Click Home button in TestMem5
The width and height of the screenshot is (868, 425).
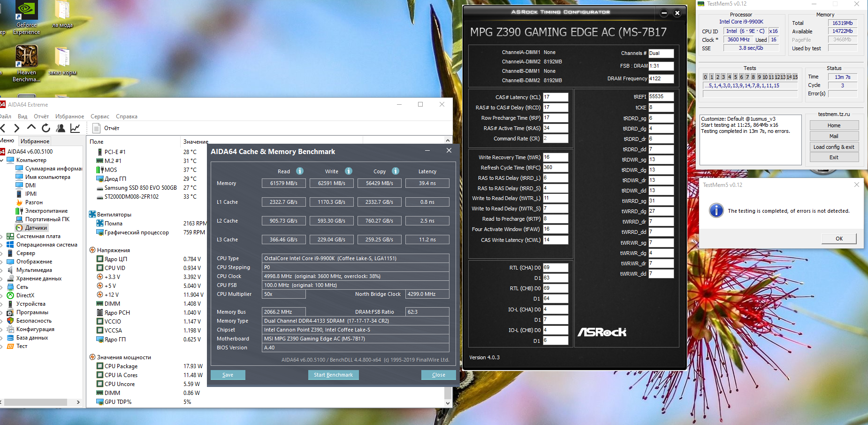[x=834, y=125]
